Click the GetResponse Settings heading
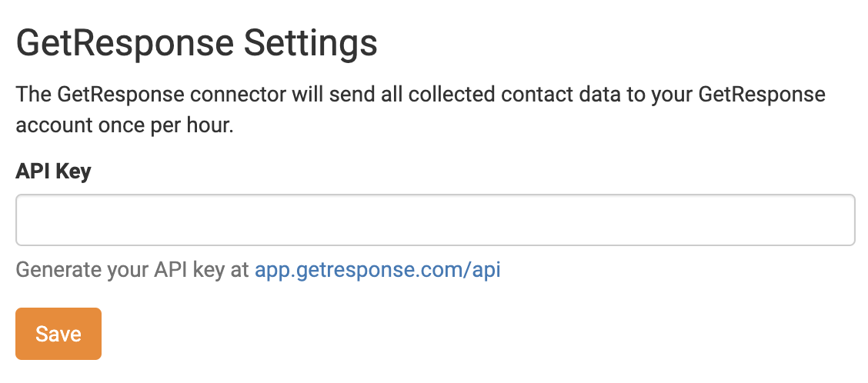The image size is (868, 383). (197, 43)
